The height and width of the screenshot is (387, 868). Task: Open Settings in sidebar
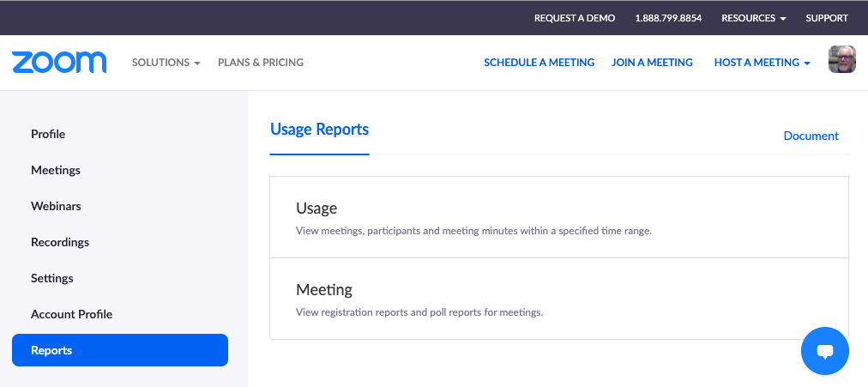(52, 278)
